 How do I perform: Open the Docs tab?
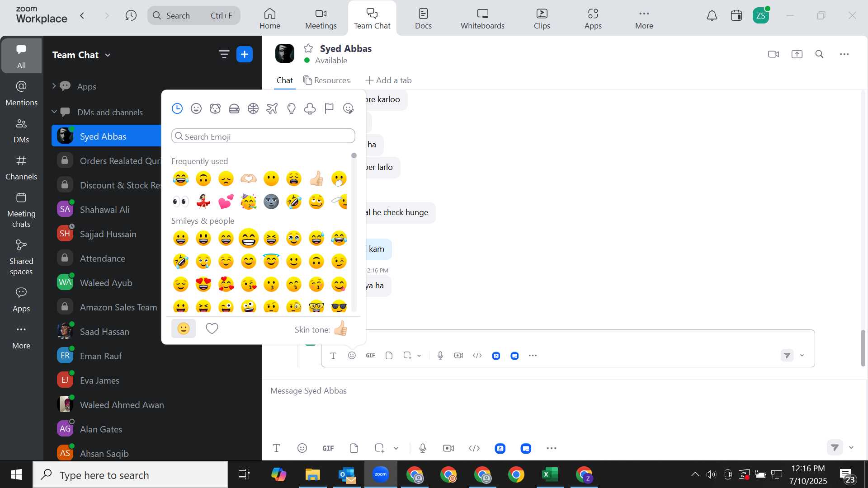[x=423, y=19]
